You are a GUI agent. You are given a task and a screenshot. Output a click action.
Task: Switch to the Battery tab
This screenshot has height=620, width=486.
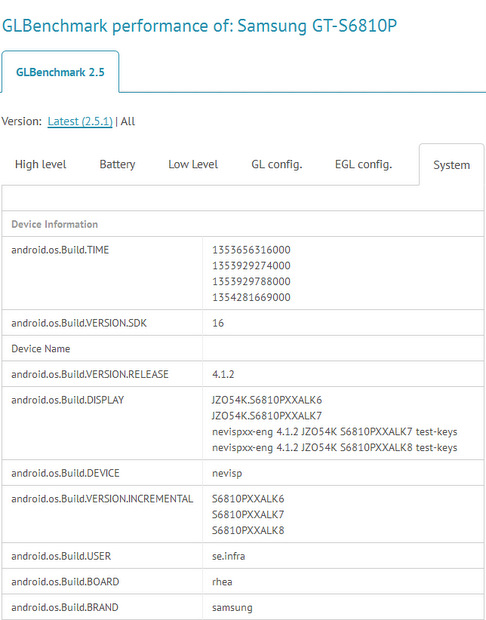coord(117,164)
